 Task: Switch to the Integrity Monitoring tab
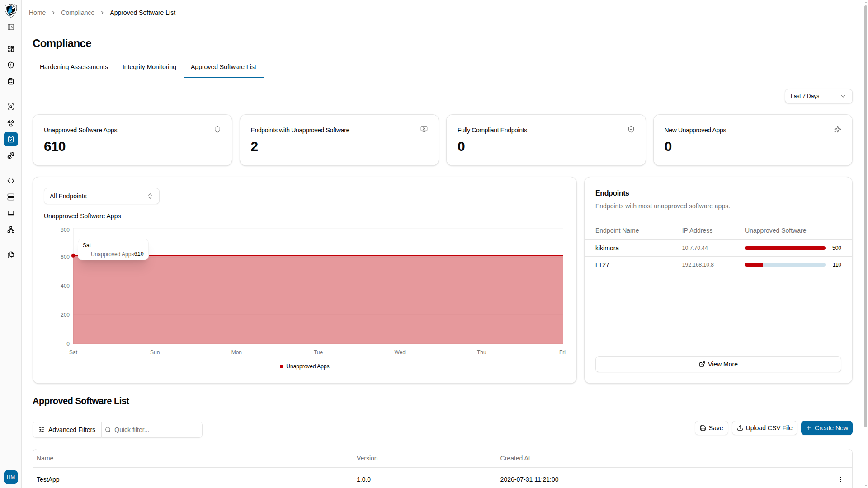pos(149,67)
